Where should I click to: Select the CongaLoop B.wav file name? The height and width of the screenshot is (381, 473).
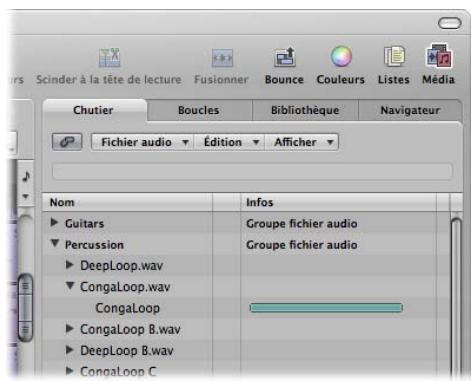click(130, 330)
